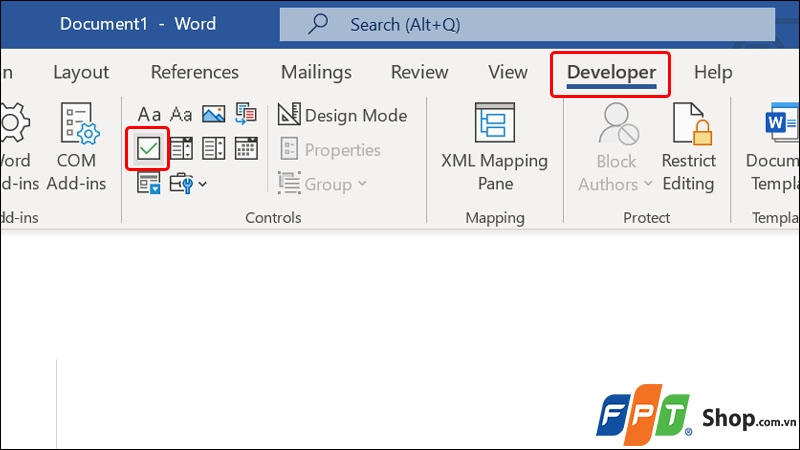The width and height of the screenshot is (800, 450).
Task: Open control Properties
Action: coord(330,150)
